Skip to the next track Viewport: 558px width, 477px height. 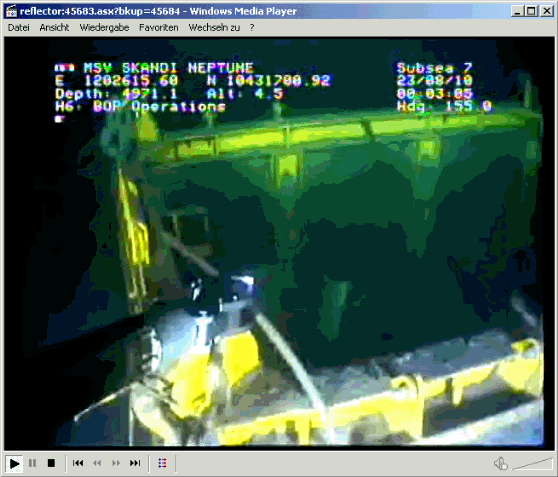(x=135, y=463)
